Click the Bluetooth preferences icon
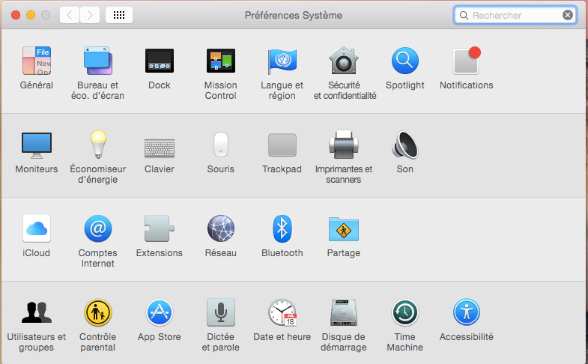 [282, 228]
